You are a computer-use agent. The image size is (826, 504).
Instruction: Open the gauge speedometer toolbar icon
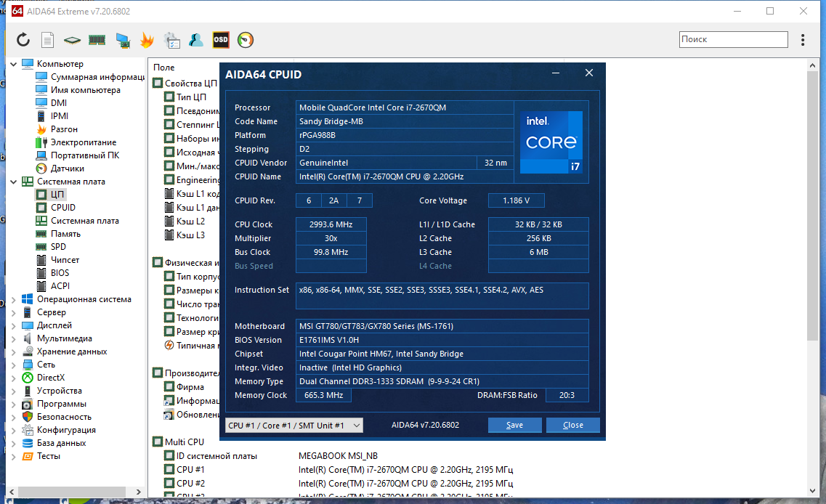[246, 40]
